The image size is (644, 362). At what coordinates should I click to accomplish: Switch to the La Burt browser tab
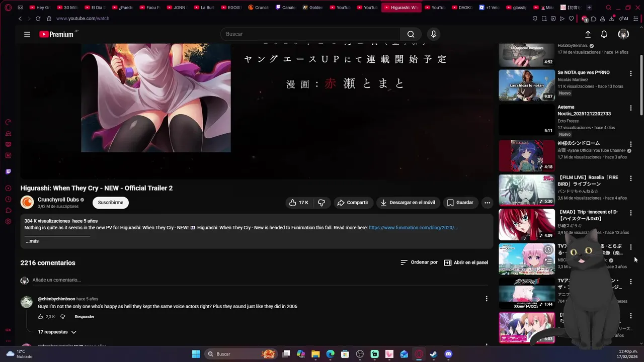click(204, 8)
